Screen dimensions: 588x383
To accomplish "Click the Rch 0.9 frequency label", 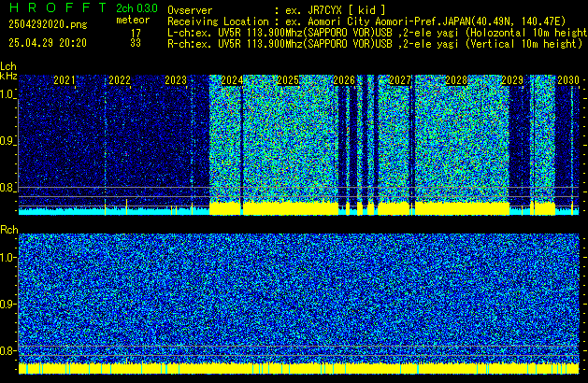I will click(x=7, y=304).
